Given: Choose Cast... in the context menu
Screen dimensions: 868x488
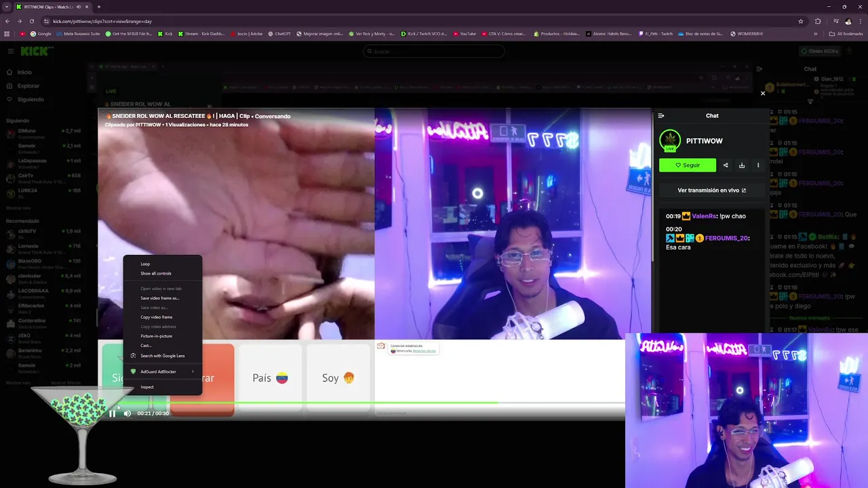Looking at the screenshot, I should 163,346.
